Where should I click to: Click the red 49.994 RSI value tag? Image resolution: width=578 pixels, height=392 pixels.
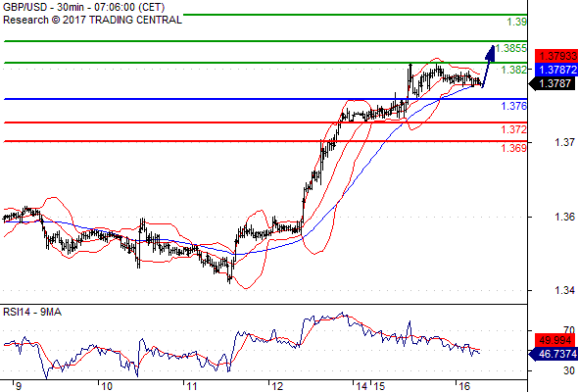click(x=554, y=340)
